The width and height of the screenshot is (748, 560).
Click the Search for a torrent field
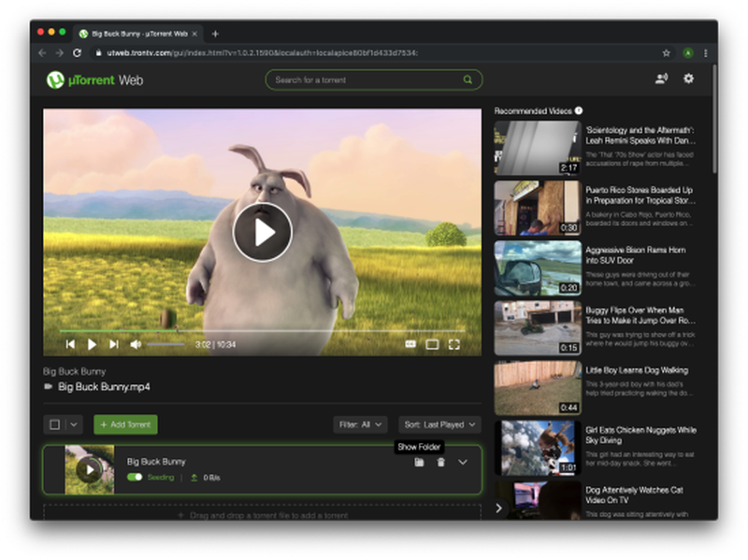click(x=373, y=79)
